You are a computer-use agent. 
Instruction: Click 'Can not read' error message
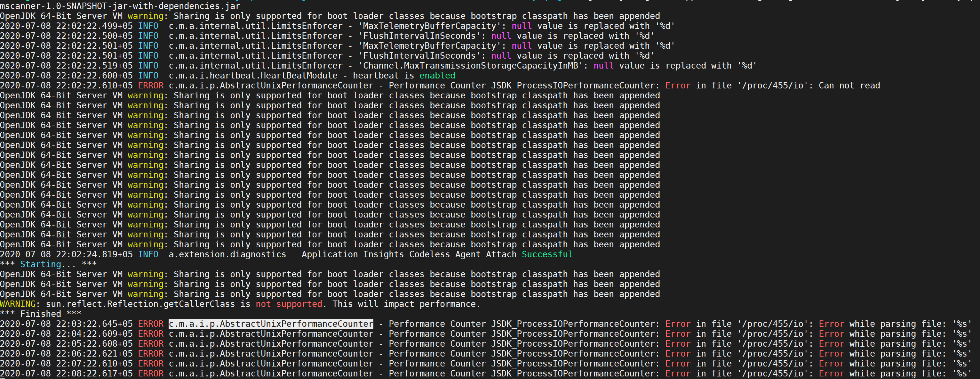[849, 85]
